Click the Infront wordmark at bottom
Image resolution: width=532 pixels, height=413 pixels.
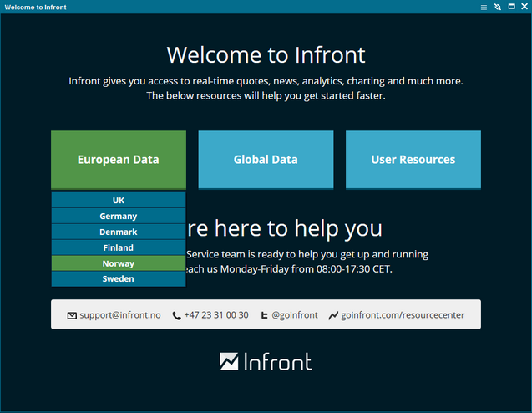(278, 362)
